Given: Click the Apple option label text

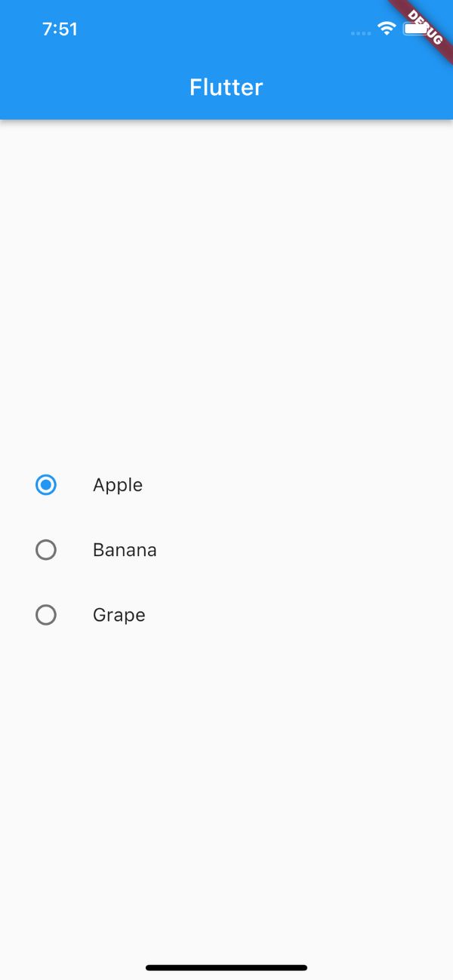Looking at the screenshot, I should click(118, 485).
